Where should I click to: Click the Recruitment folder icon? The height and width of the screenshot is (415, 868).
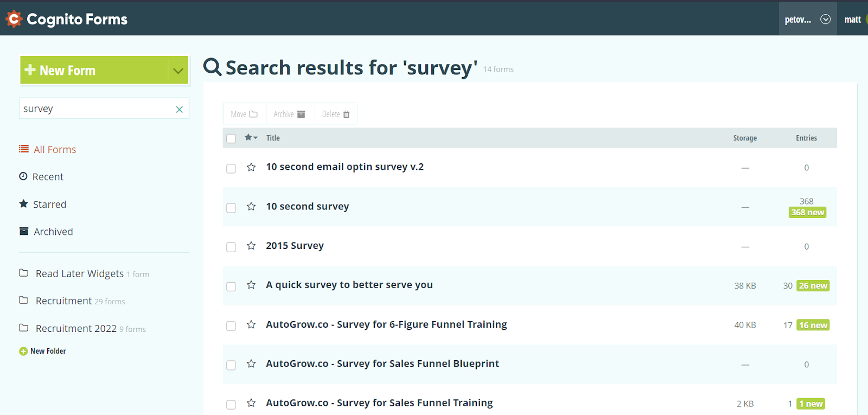24,300
